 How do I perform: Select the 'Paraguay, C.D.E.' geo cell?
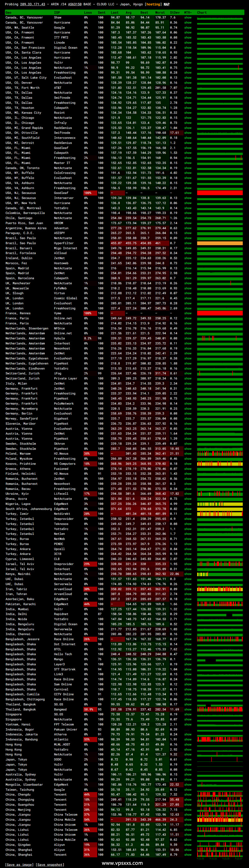[x=20, y=233]
